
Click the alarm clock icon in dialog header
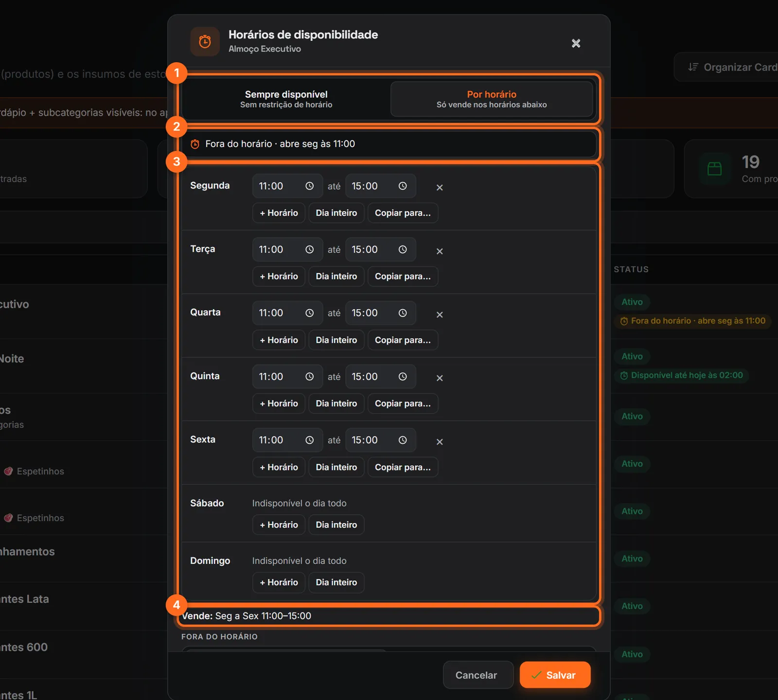[x=205, y=42]
